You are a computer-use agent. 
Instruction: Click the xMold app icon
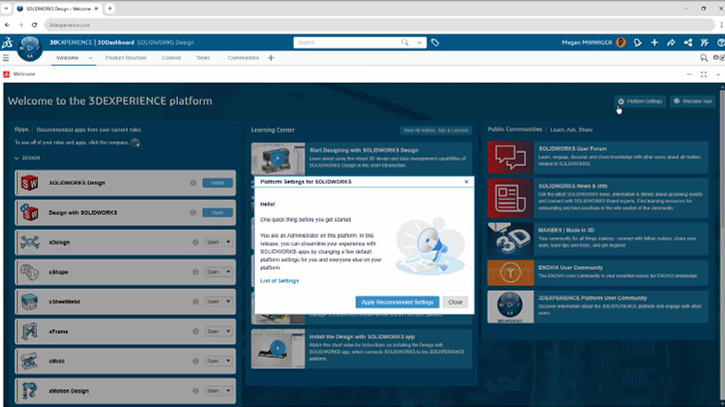(x=30, y=361)
